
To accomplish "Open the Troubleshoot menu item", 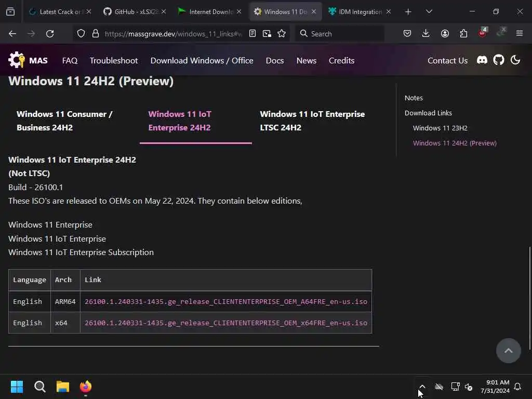I will point(114,60).
